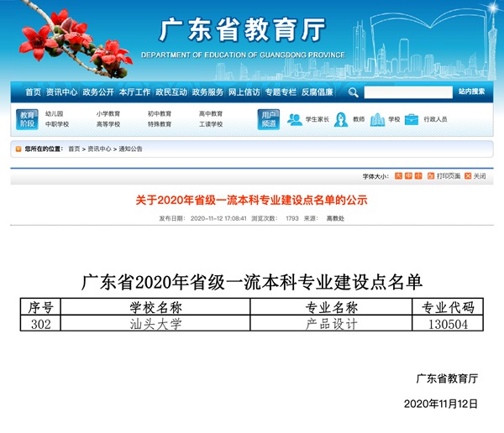Click breadcrumb 首页 link
This screenshot has height=433, width=504.
tap(74, 149)
